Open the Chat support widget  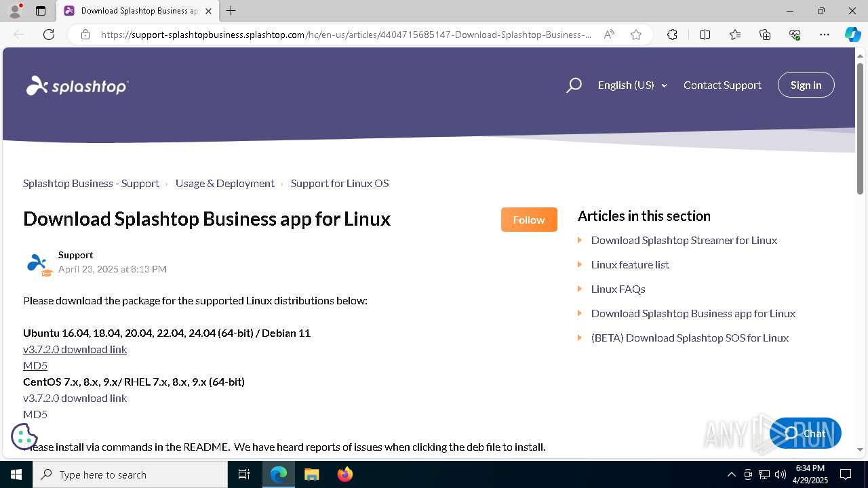click(806, 434)
